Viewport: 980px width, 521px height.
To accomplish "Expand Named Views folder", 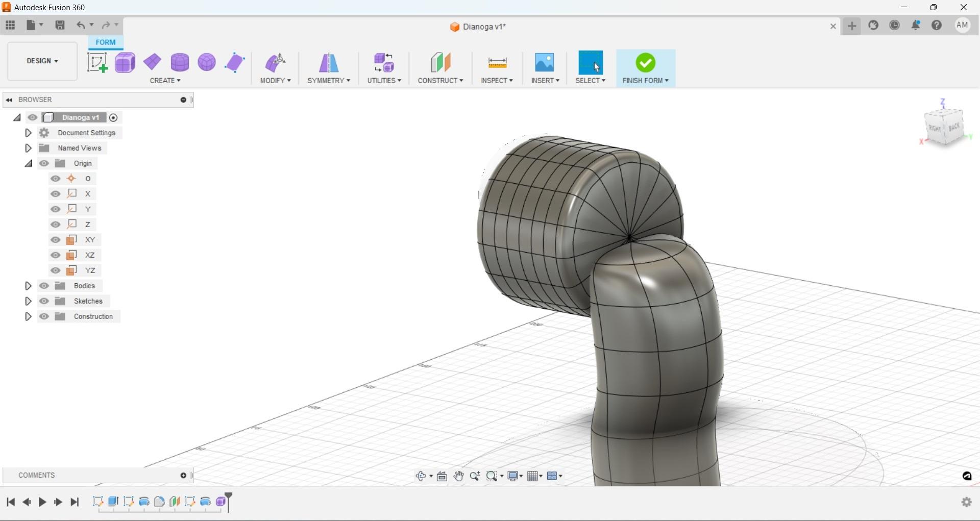I will click(x=28, y=148).
